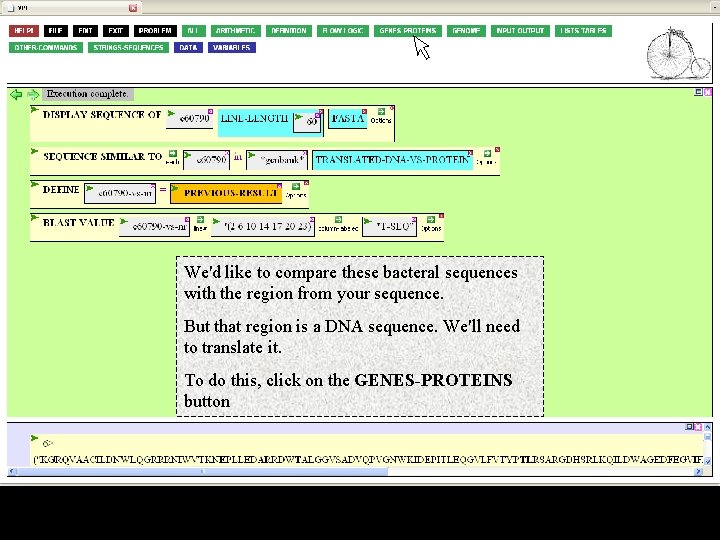Click the blue VARIABLES button
Viewport: 720px width, 540px height.
(232, 48)
